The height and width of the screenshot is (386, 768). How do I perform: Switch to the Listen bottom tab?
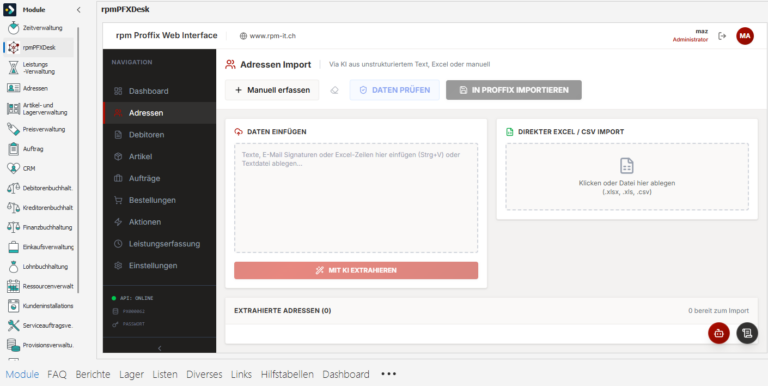click(165, 374)
